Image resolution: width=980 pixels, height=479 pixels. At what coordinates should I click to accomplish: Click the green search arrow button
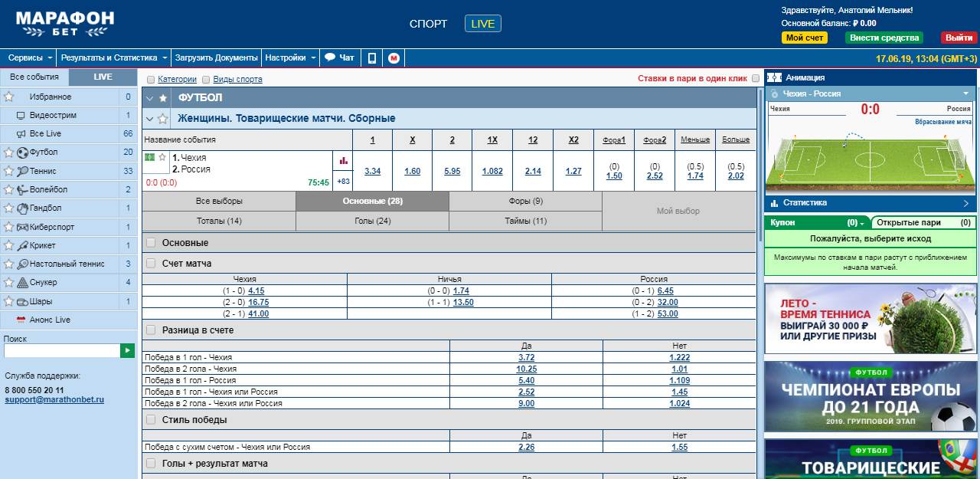[127, 350]
